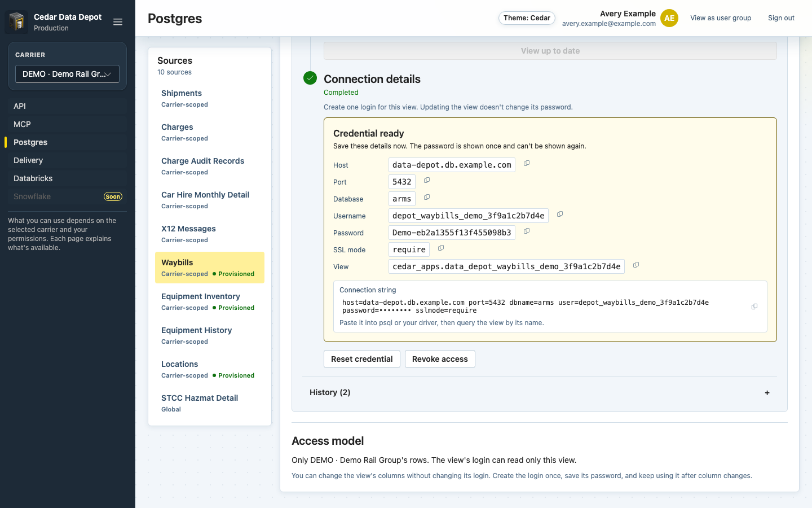Image resolution: width=812 pixels, height=508 pixels.
Task: Click View as user group
Action: pyautogui.click(x=721, y=18)
